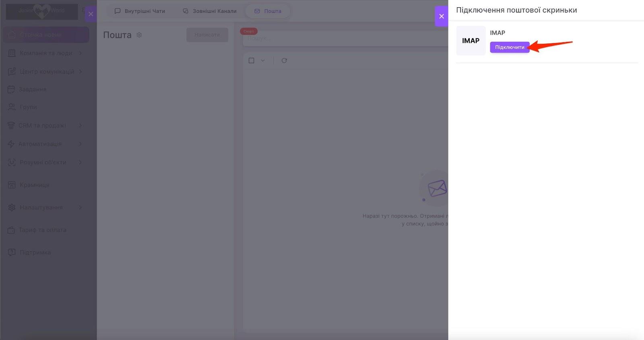Image resolution: width=644 pixels, height=340 pixels.
Task: Toggle the select-all mail checkbox
Action: coord(252,60)
